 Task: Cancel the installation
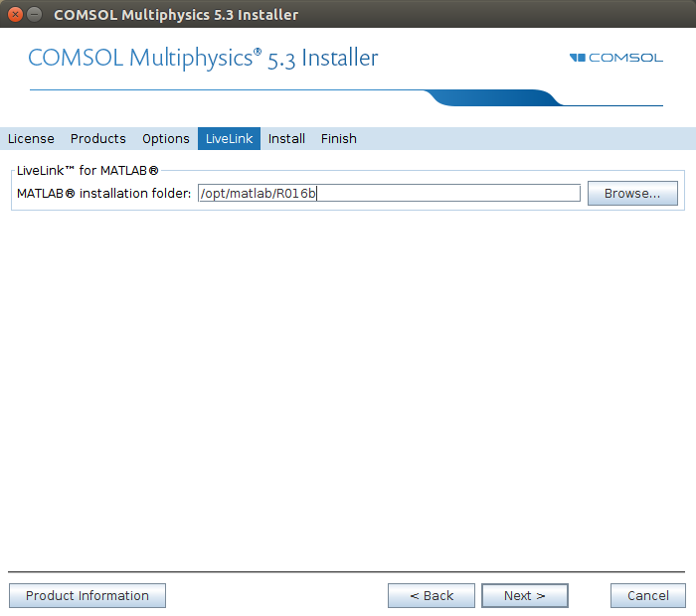coord(647,596)
